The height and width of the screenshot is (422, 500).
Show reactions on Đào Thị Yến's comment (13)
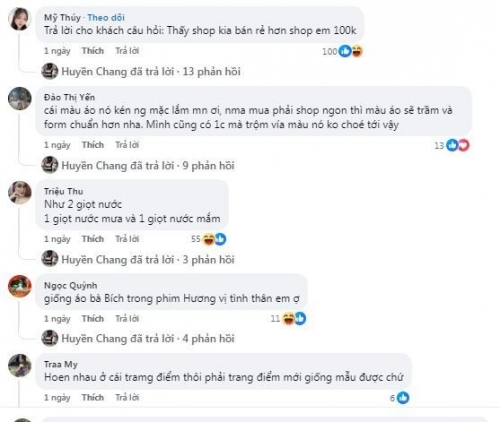[452, 145]
